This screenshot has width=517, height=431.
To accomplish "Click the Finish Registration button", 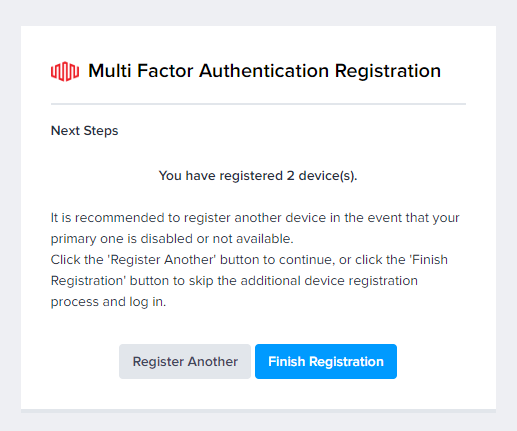I will [x=326, y=361].
